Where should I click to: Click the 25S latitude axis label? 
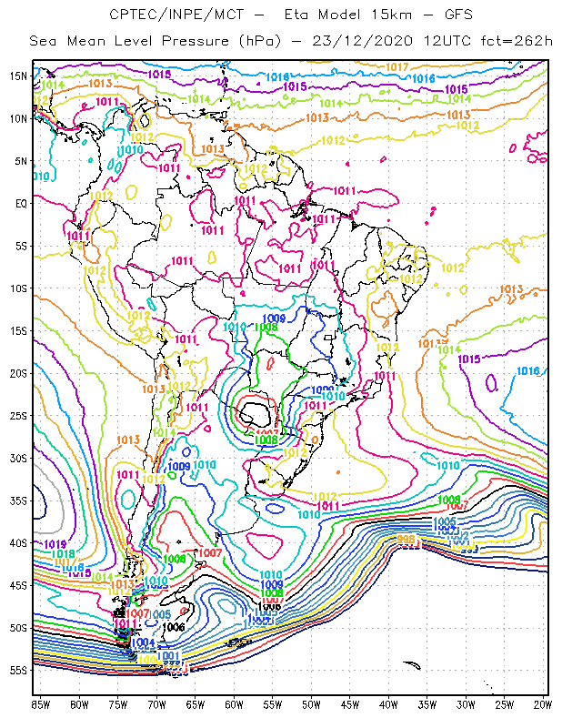pyautogui.click(x=17, y=416)
